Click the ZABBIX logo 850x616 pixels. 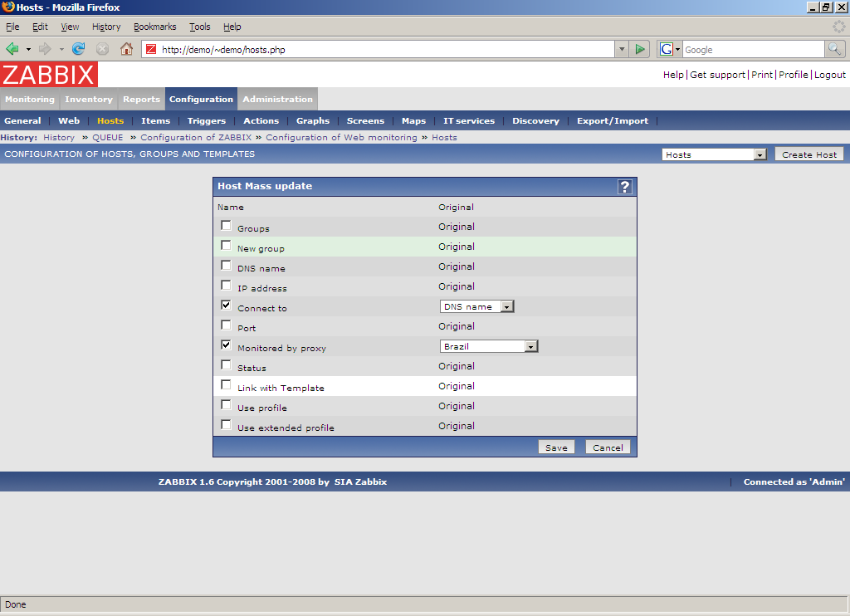pos(49,74)
